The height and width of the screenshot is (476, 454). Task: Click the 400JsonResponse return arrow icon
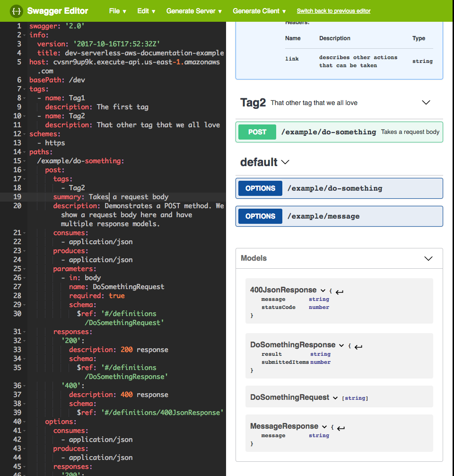[340, 292]
